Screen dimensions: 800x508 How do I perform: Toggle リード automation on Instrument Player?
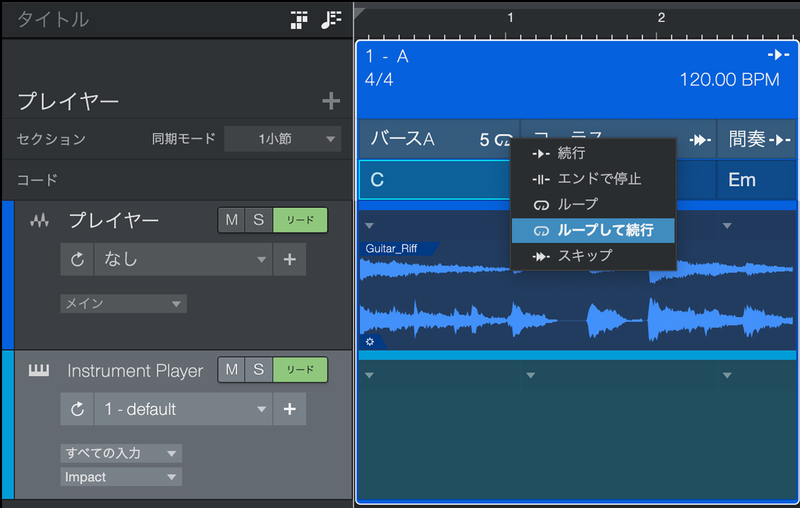(300, 370)
